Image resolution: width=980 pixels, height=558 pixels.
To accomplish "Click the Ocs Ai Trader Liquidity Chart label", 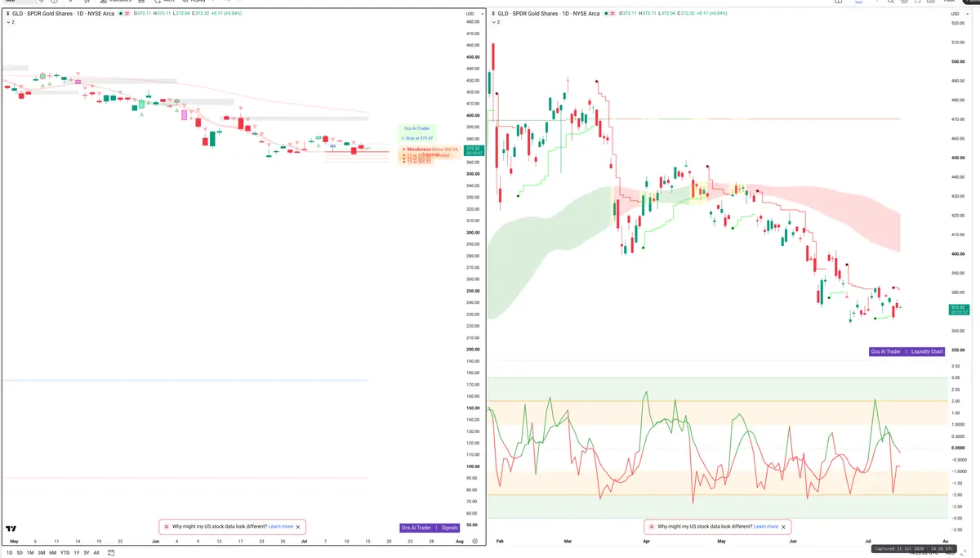I will coord(907,351).
